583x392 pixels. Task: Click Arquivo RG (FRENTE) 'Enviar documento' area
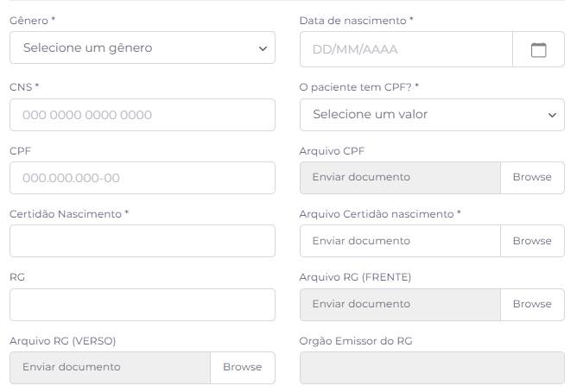click(400, 305)
